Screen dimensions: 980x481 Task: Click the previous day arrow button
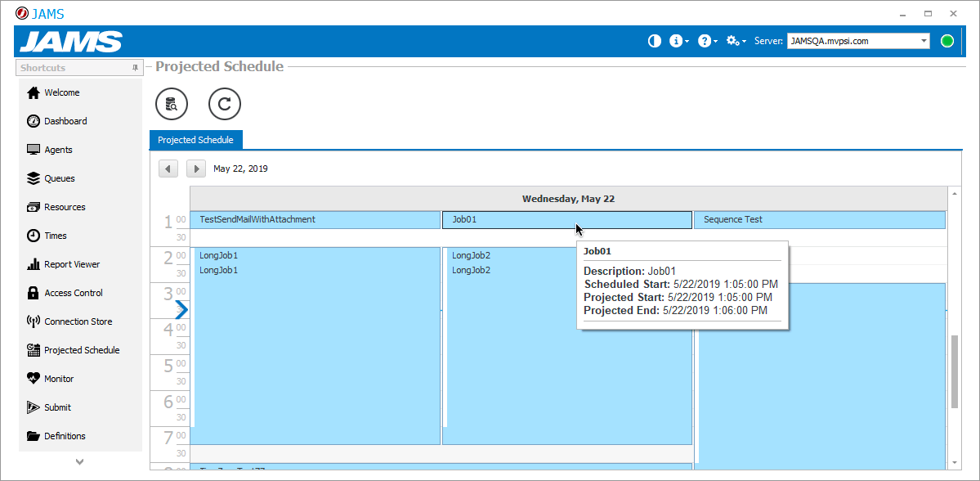(x=168, y=168)
